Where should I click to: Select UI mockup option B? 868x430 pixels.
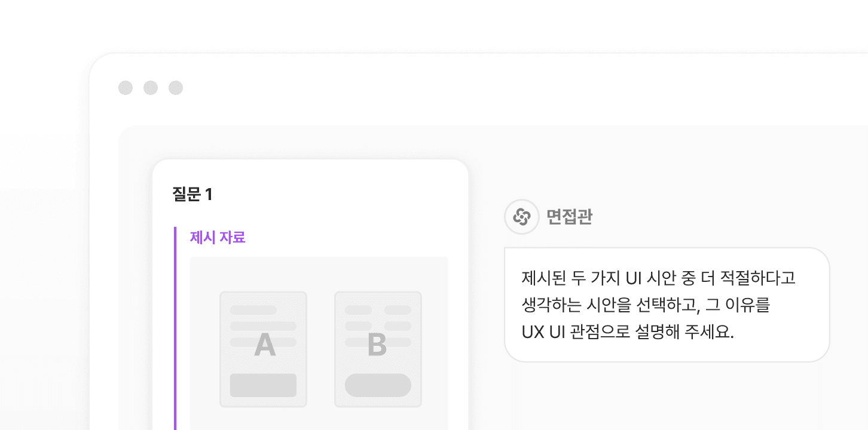tap(378, 349)
